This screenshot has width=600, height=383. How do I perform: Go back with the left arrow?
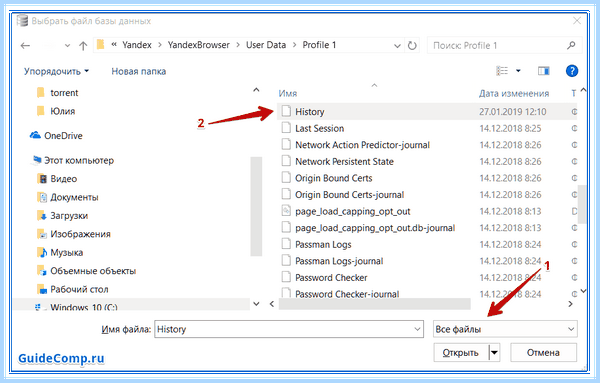(x=25, y=46)
